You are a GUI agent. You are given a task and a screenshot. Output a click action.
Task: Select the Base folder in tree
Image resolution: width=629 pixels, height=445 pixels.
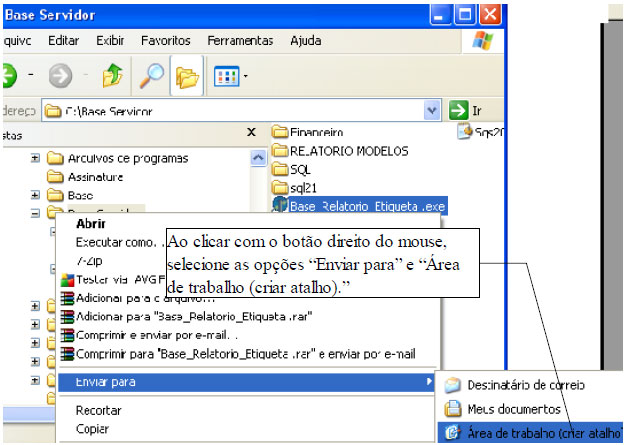pyautogui.click(x=70, y=195)
